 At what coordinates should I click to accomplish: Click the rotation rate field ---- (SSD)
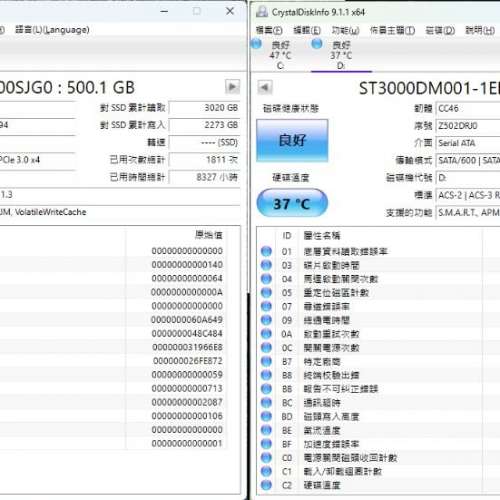[x=204, y=142]
